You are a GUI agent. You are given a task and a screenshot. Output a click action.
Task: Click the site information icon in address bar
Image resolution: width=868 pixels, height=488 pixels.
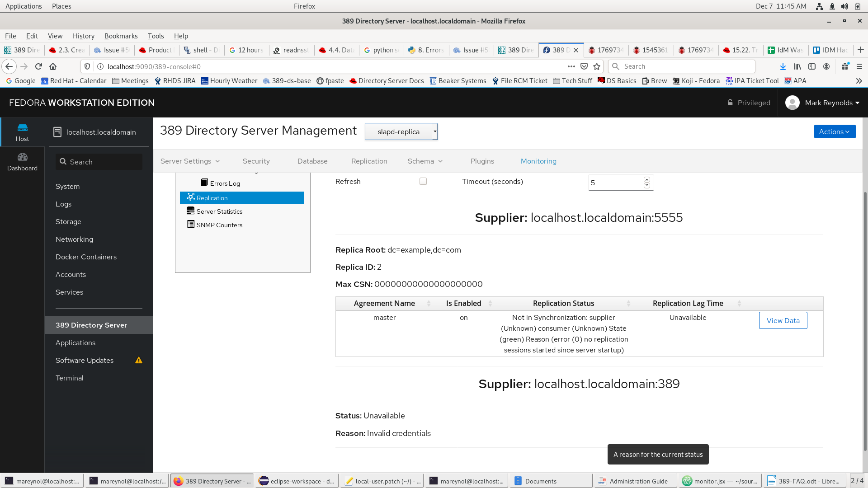pyautogui.click(x=101, y=66)
